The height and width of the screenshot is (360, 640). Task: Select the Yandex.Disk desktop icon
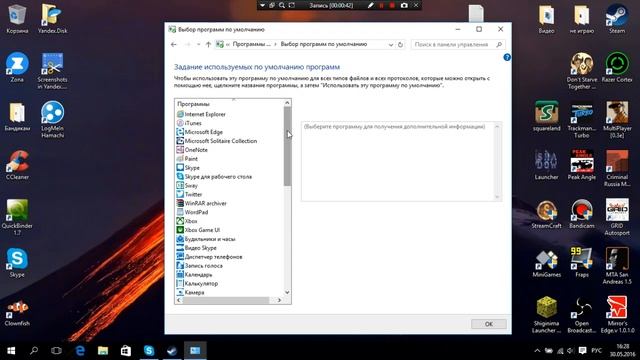pyautogui.click(x=52, y=19)
